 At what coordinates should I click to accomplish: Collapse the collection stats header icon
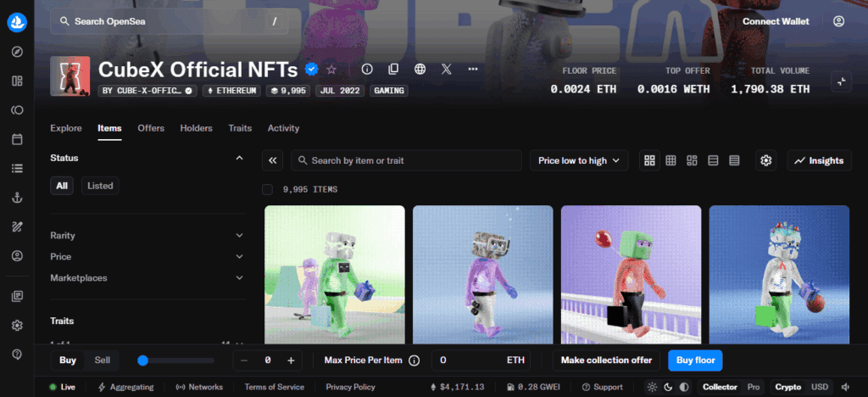pyautogui.click(x=842, y=81)
